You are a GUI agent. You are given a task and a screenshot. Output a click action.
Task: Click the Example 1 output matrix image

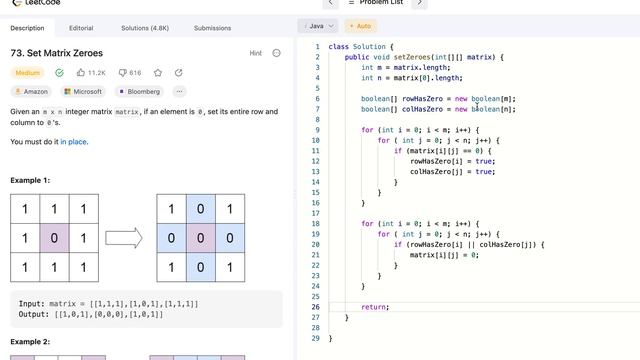click(x=200, y=238)
